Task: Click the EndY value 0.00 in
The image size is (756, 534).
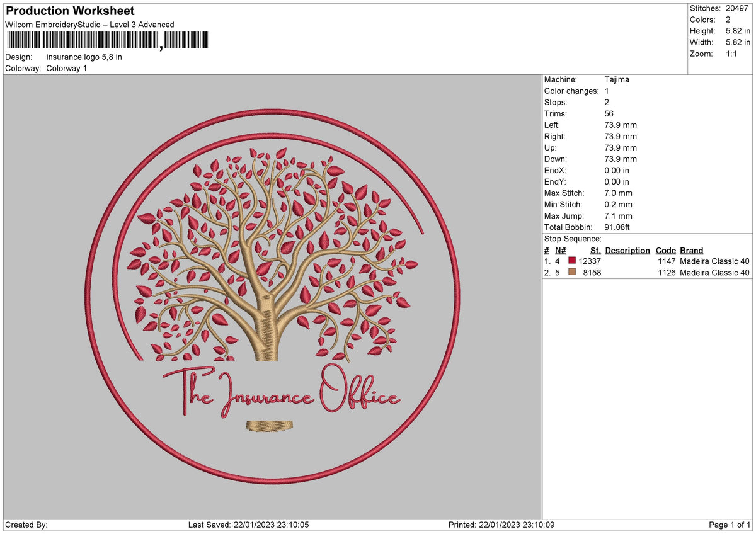Action: 617,181
